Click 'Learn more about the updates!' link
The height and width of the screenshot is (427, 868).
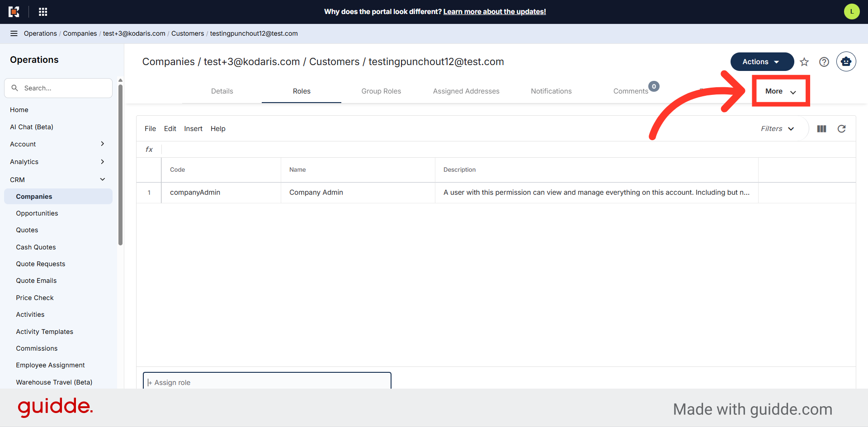tap(495, 12)
